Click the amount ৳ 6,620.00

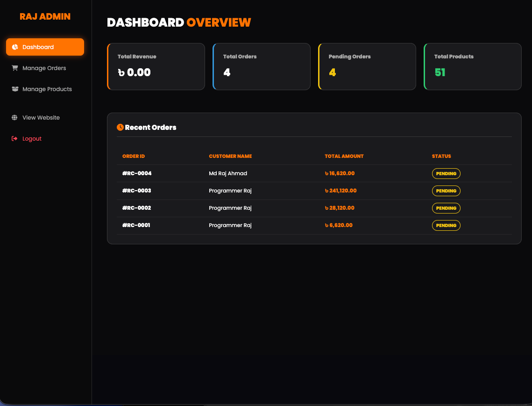339,225
